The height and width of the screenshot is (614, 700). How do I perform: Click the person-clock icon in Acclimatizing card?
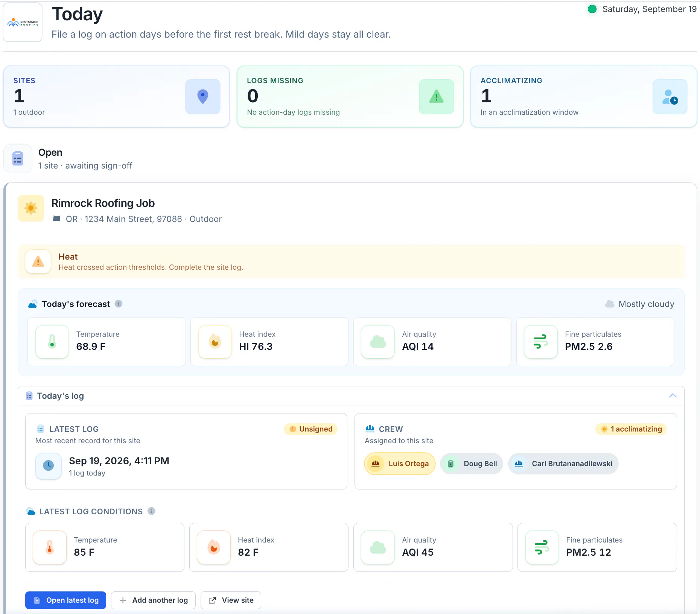(670, 96)
